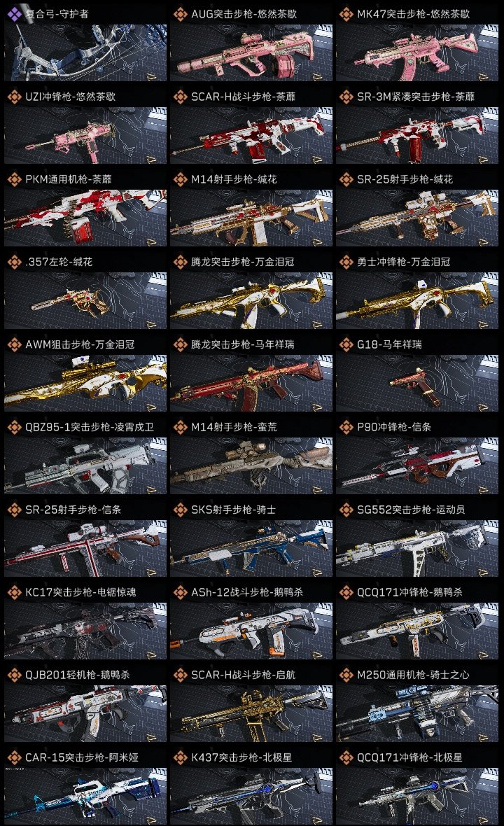Select the QCQ171冲锋枪-北极星 weapon thumbnail

click(x=417, y=796)
